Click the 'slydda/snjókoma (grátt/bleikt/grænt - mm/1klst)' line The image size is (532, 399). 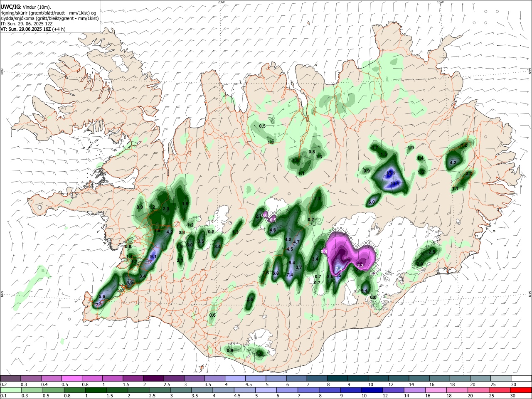coord(49,18)
